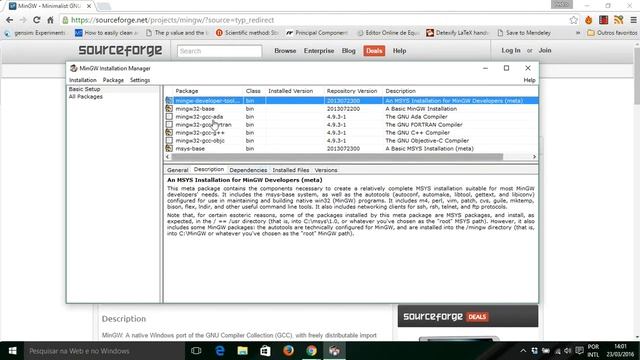
Task: Select the mingw32-gcc-ada package name
Action: pos(199,116)
